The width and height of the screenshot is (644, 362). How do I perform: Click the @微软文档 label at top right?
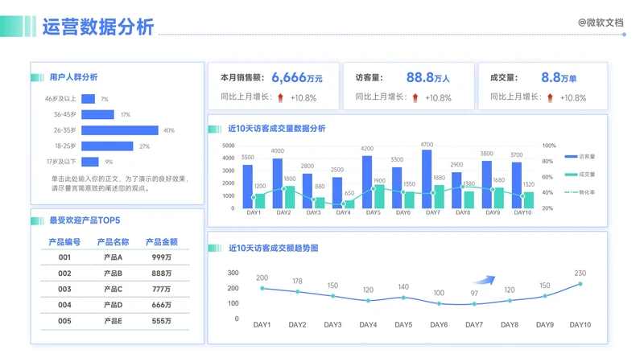pyautogui.click(x=601, y=23)
